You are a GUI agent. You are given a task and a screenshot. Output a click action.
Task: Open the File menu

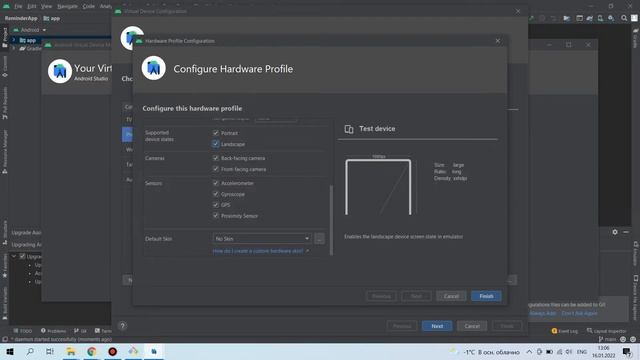[x=18, y=6]
